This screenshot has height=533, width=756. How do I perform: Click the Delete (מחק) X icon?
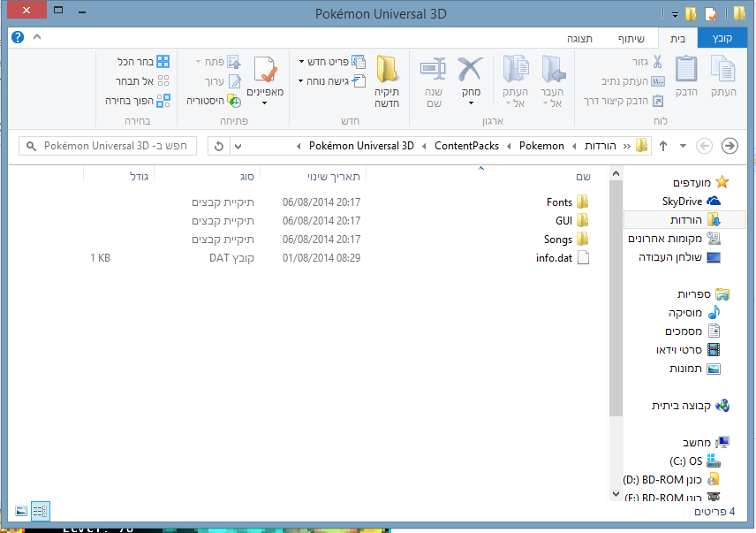(470, 68)
